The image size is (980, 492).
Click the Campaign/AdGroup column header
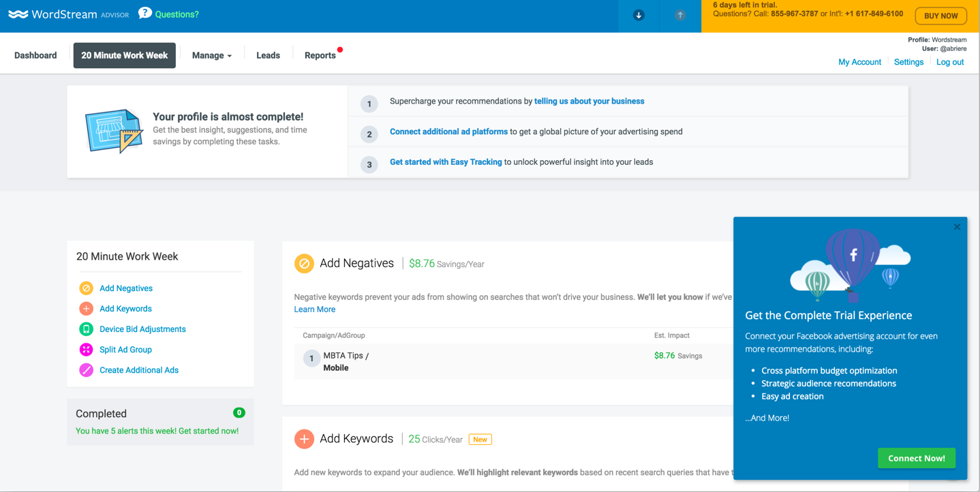[334, 335]
